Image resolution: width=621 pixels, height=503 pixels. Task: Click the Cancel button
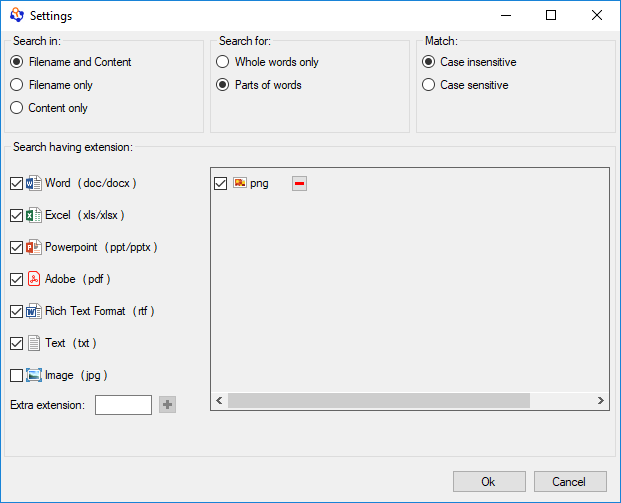[570, 482]
